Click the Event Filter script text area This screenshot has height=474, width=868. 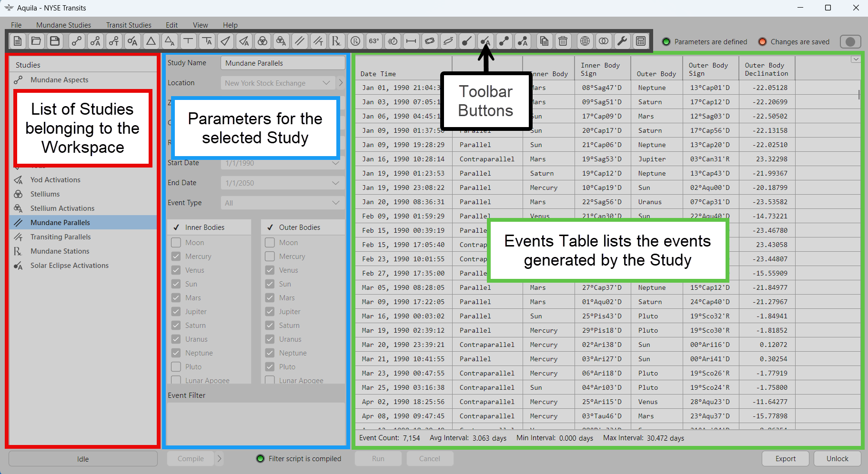256,424
